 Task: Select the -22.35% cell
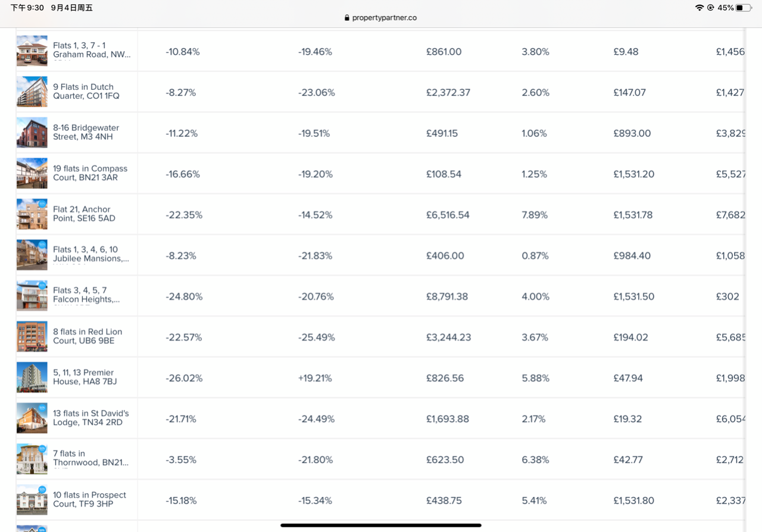point(184,215)
